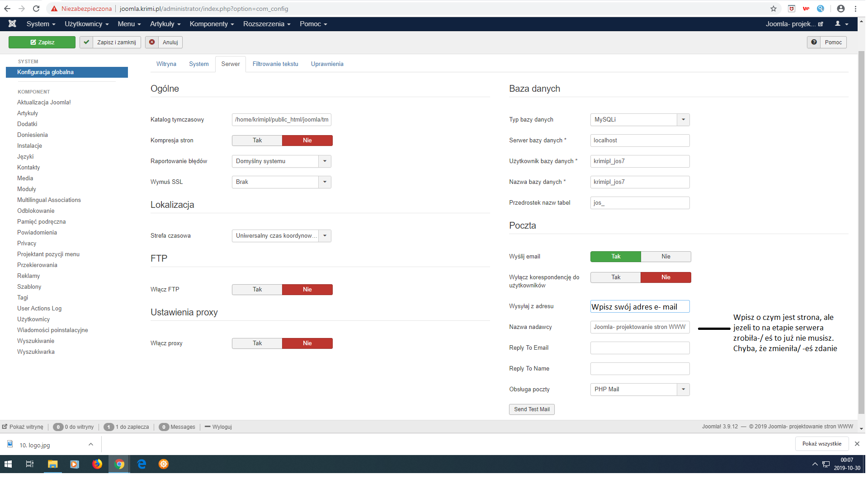The width and height of the screenshot is (868, 488).
Task: Reload the page with the refresh icon
Action: pyautogui.click(x=36, y=9)
